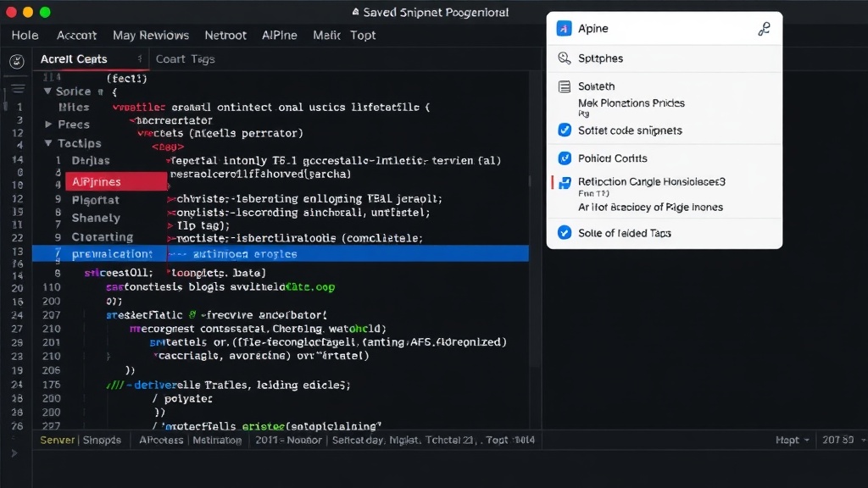Select the Bltes tree item
868x488 pixels.
74,108
